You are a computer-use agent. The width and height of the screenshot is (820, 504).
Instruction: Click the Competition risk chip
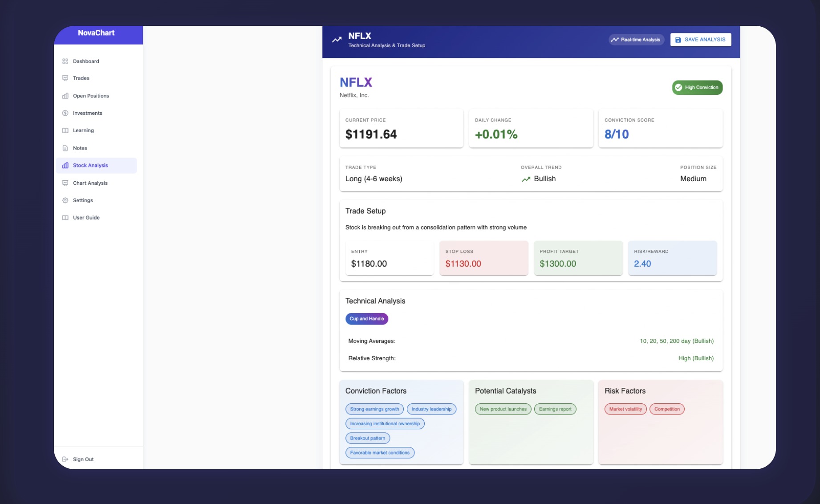point(667,409)
